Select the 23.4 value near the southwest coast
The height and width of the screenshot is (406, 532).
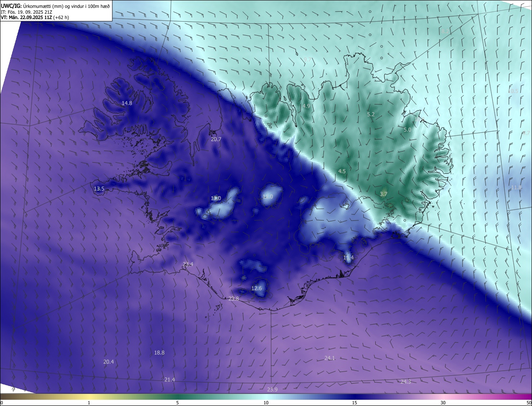[x=188, y=264]
